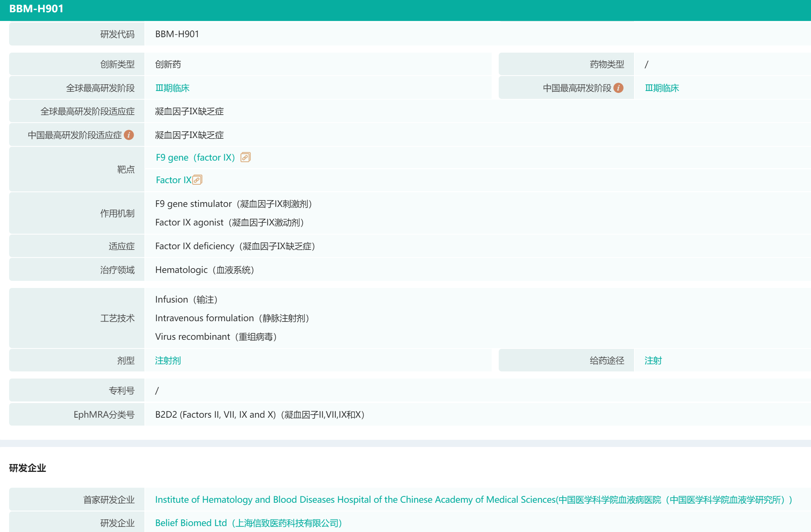Open the 注射剂 dosage form link

168,360
